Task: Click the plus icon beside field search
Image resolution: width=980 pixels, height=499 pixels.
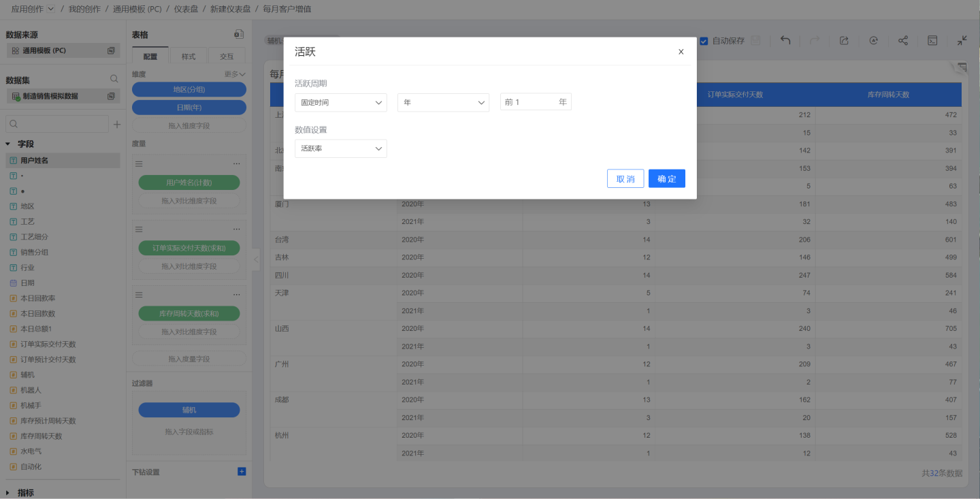Action: coord(116,125)
